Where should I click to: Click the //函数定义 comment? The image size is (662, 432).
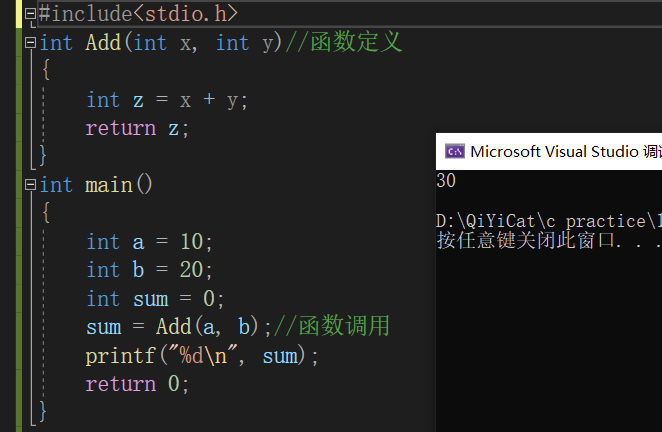344,42
